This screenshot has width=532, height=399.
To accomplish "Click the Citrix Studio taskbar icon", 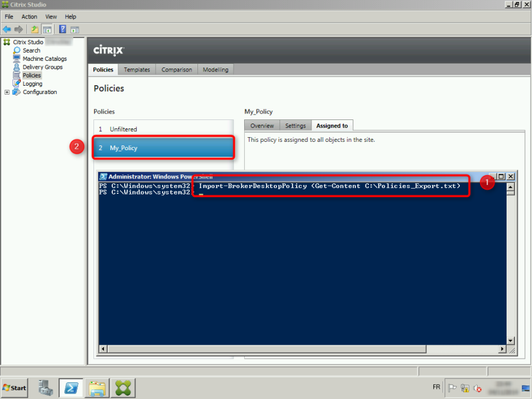I will (123, 388).
